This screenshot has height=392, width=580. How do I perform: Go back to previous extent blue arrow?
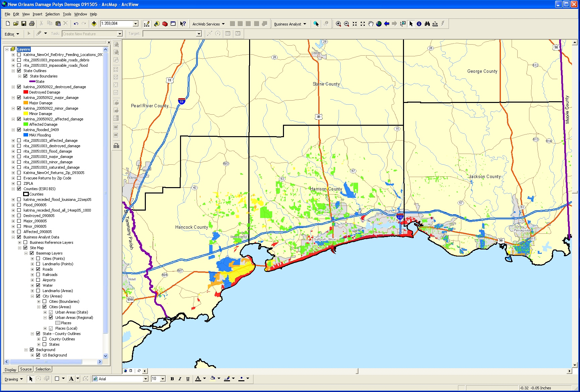pos(387,24)
